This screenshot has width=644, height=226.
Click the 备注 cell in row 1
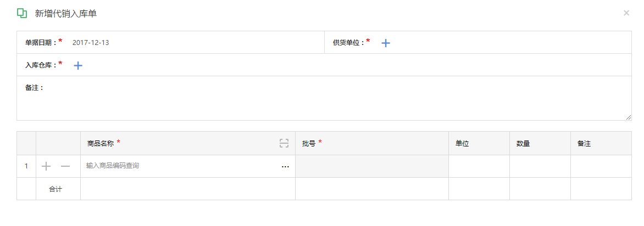(x=601, y=166)
